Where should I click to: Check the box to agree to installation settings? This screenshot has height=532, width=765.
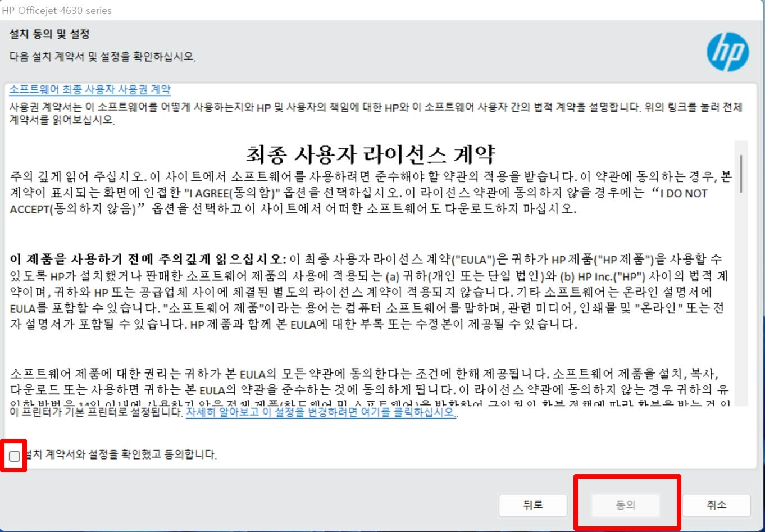coord(15,457)
